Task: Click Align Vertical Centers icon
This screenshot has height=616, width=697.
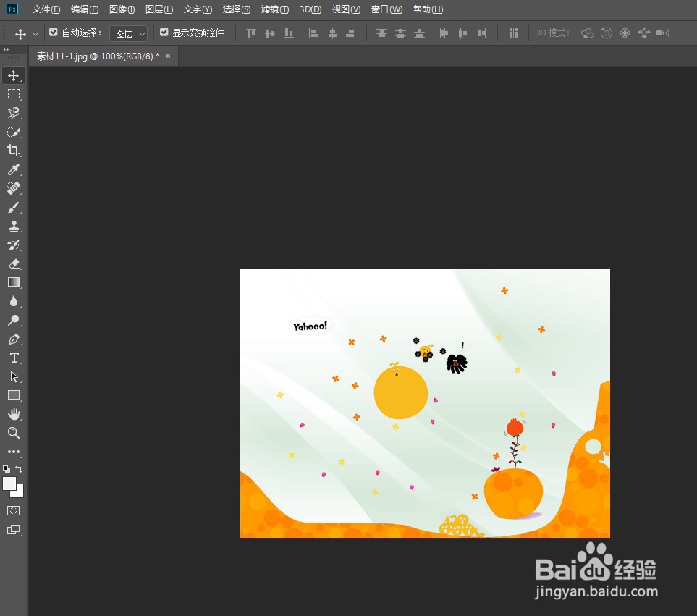Action: click(x=270, y=33)
